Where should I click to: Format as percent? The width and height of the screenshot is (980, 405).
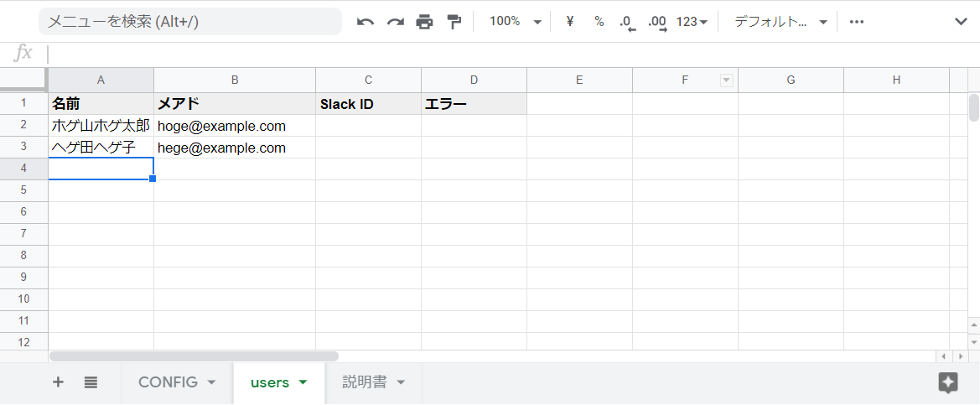coord(599,21)
